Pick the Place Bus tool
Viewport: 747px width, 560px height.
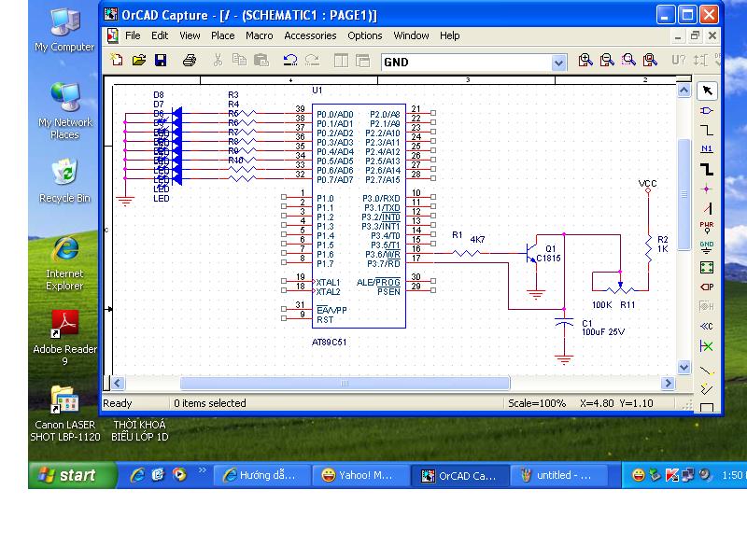coord(707,169)
